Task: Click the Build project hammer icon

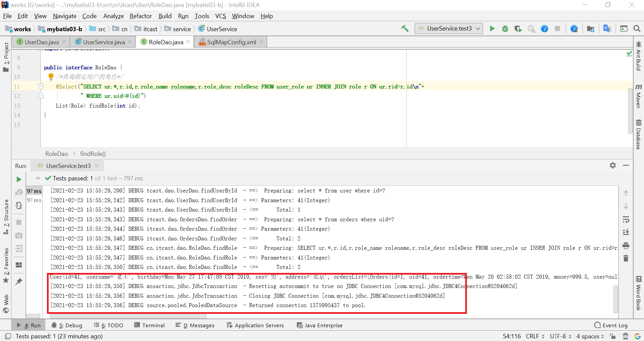Action: (x=405, y=29)
